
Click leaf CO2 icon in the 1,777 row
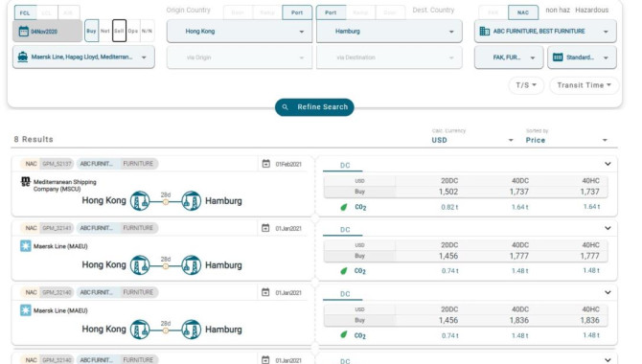pyautogui.click(x=344, y=271)
